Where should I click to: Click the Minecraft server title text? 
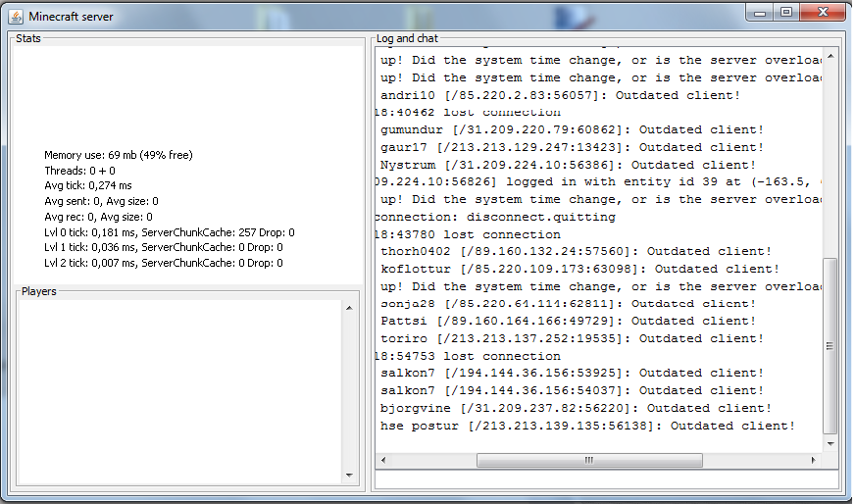point(71,17)
